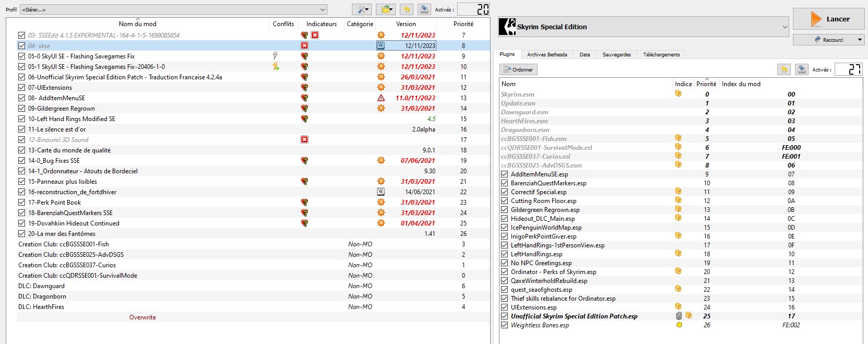The image size is (868, 344).
Task: Click the warning triangle on AddItemMenuSE row
Action: coord(381,98)
